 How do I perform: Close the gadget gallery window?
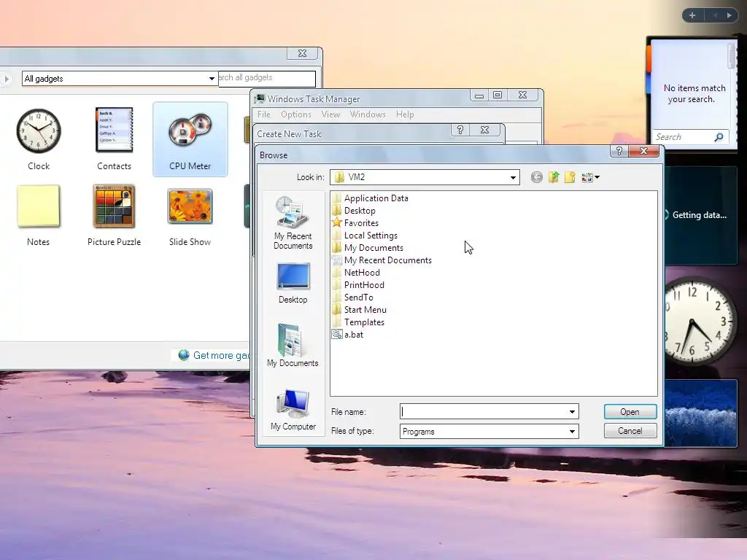[302, 53]
